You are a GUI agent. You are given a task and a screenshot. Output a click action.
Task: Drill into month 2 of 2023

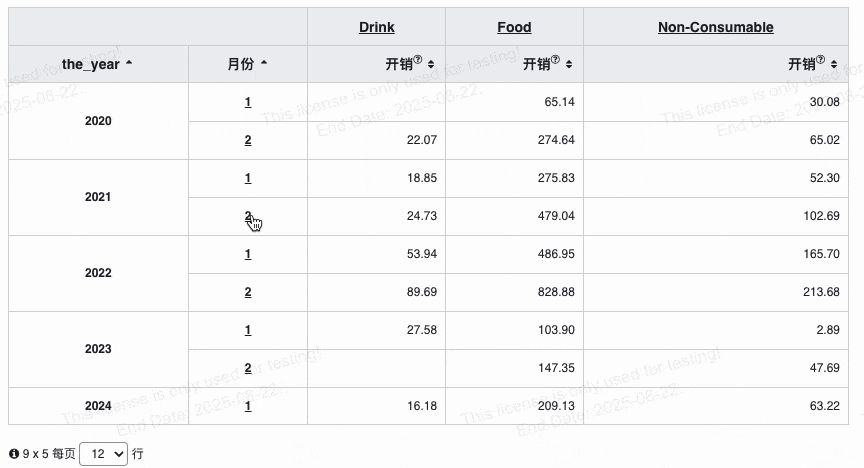248,368
